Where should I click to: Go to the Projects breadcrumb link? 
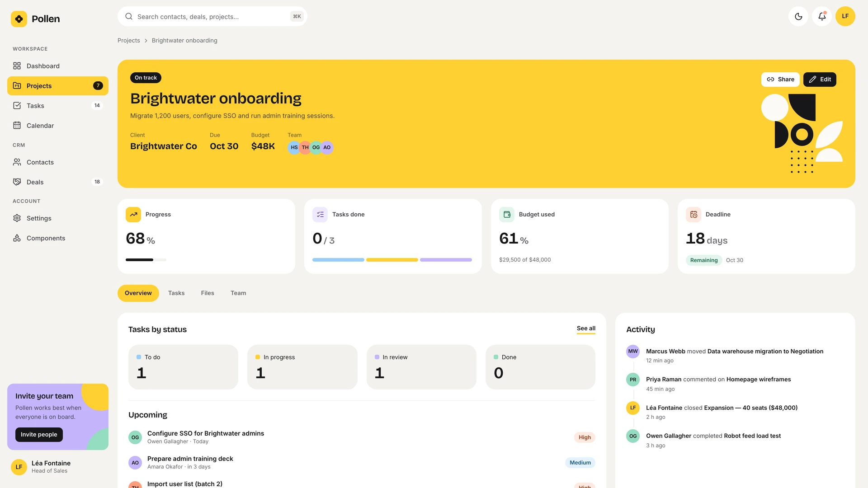point(129,41)
